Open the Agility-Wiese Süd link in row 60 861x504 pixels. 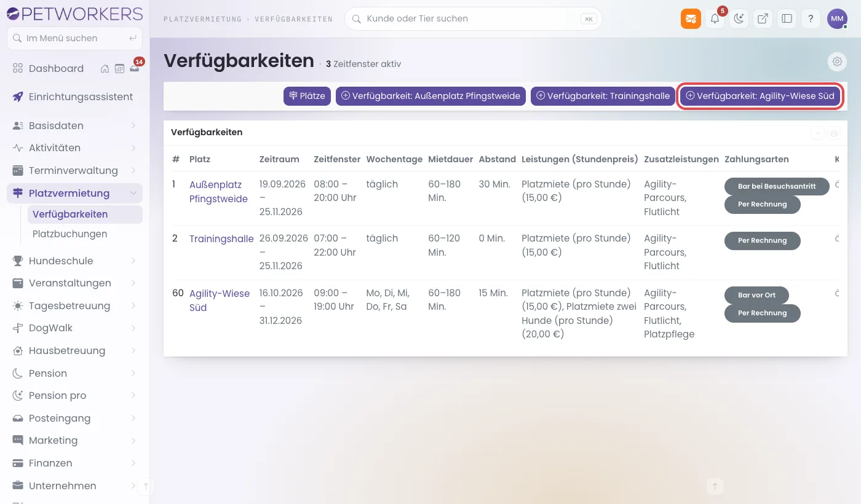click(x=220, y=301)
